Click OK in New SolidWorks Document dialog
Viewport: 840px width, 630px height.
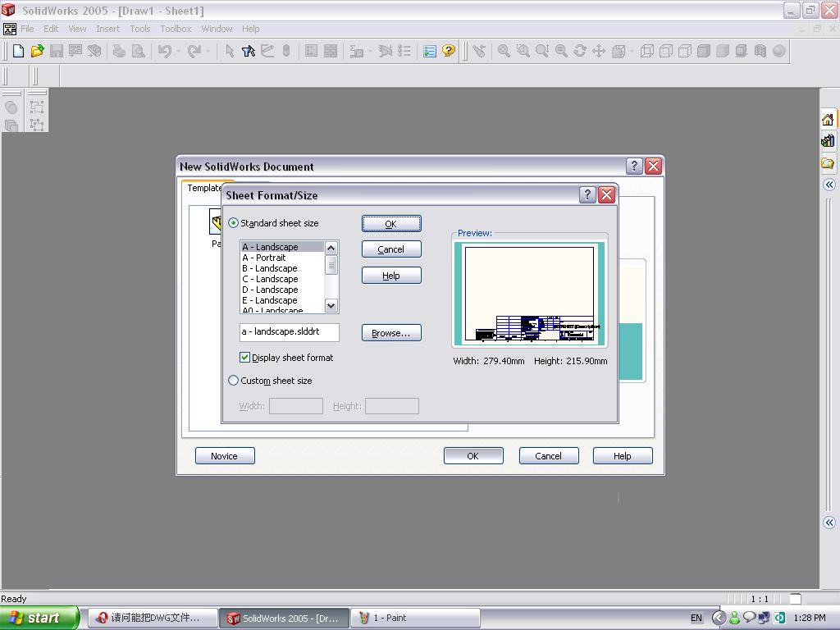473,456
